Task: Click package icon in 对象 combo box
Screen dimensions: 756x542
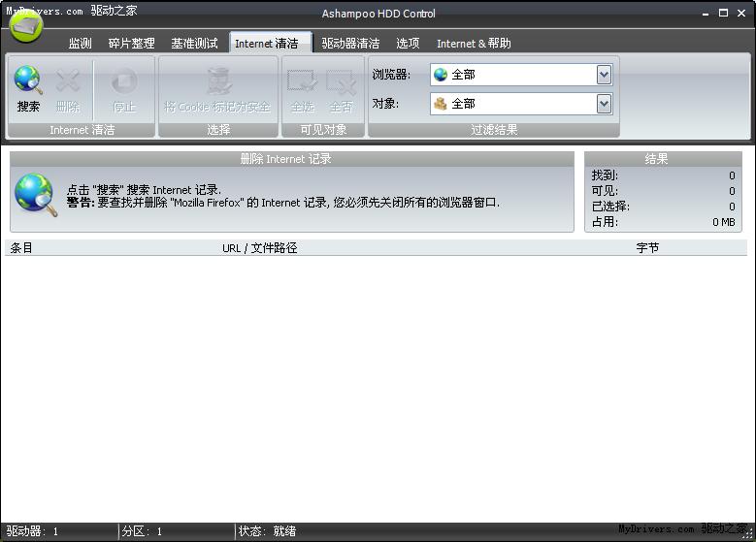Action: [x=441, y=104]
